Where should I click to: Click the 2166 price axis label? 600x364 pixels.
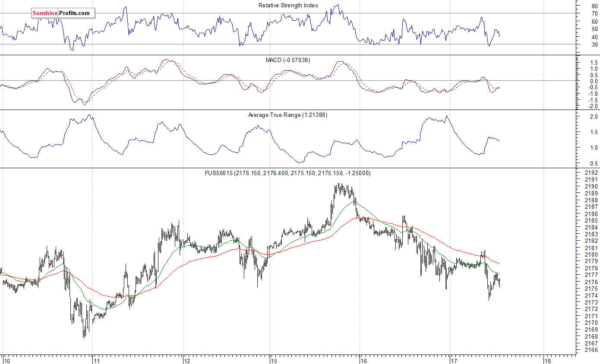(591, 350)
